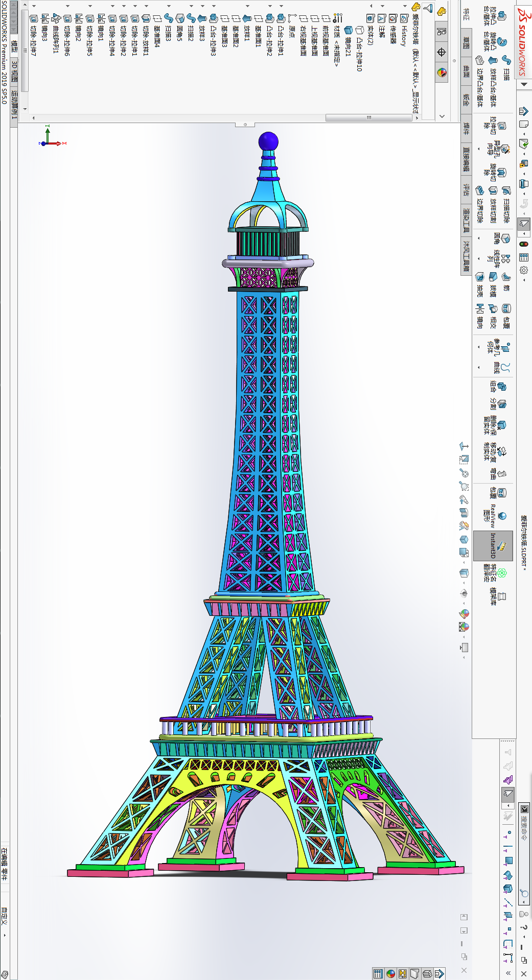Screen dimensions: 532x980
Task: Select 材质 <未指定> material item
Action: tap(336, 41)
